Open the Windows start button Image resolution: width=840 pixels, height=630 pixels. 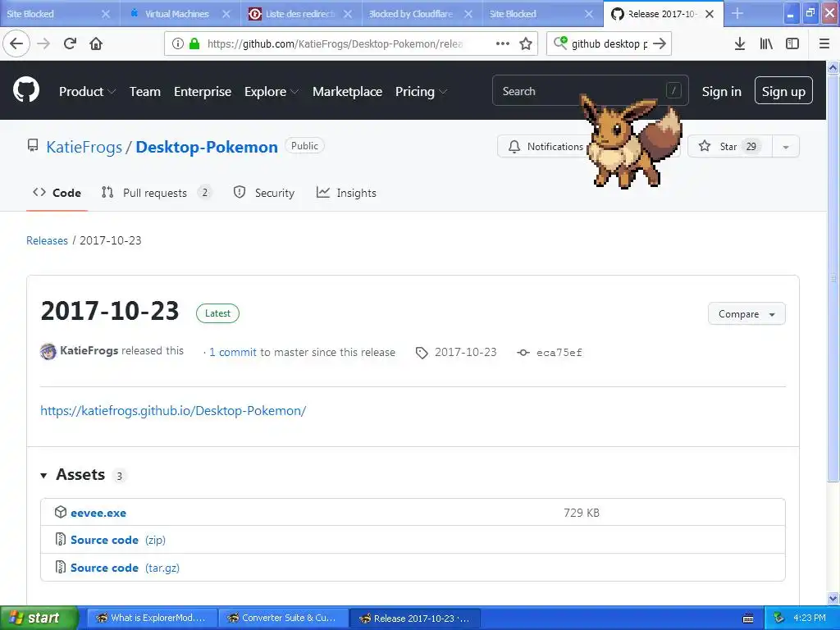[39, 618]
